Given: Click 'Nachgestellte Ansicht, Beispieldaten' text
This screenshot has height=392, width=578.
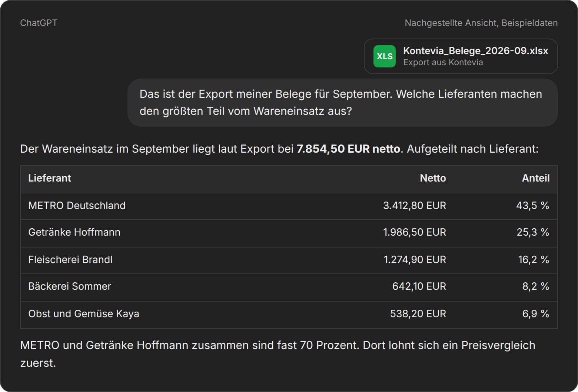Looking at the screenshot, I should click(x=481, y=23).
